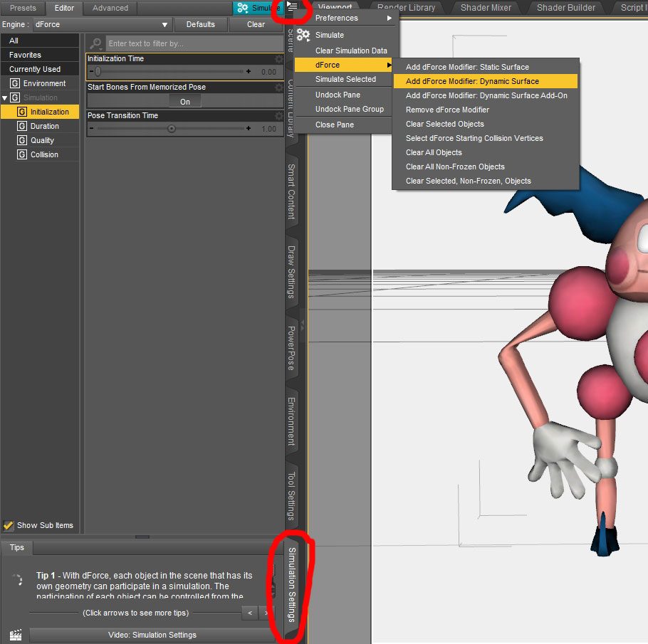Choose Clear Selected Objects
The height and width of the screenshot is (644, 648).
(x=485, y=124)
